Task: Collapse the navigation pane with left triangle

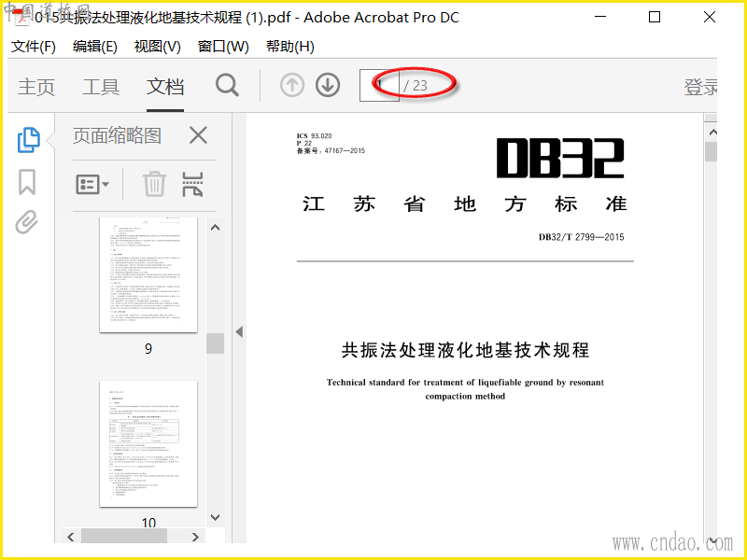Action: pos(239,332)
